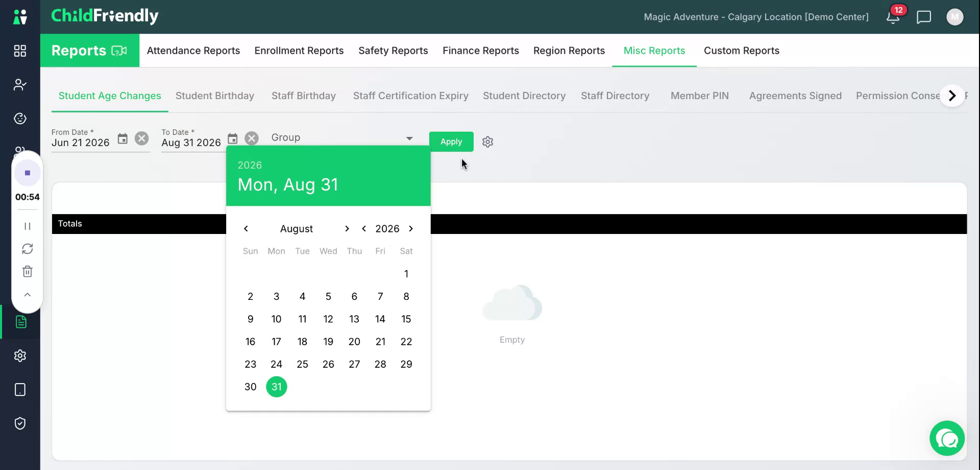Open the Student Birthday tab
This screenshot has height=470, width=980.
[x=214, y=96]
